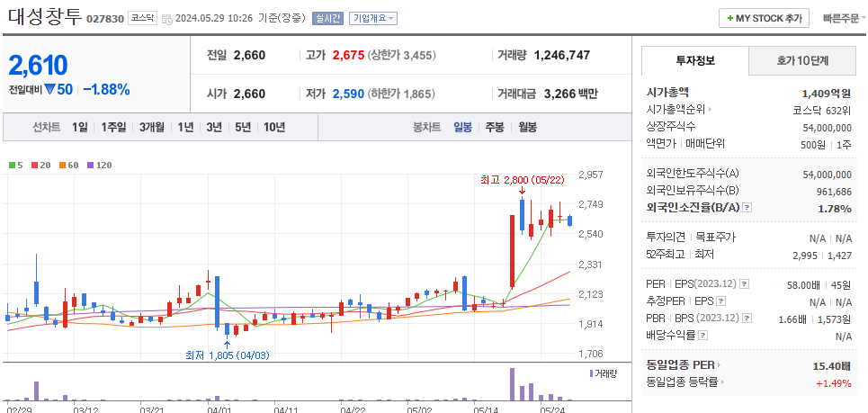Click the 시가총액 value 1,409억원
The width and height of the screenshot is (868, 413).
pos(827,93)
